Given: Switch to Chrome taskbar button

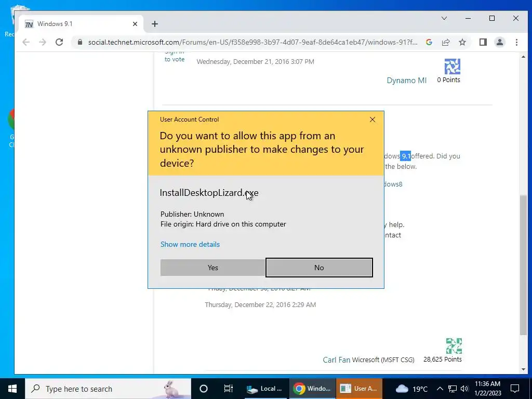Looking at the screenshot, I should point(312,389).
